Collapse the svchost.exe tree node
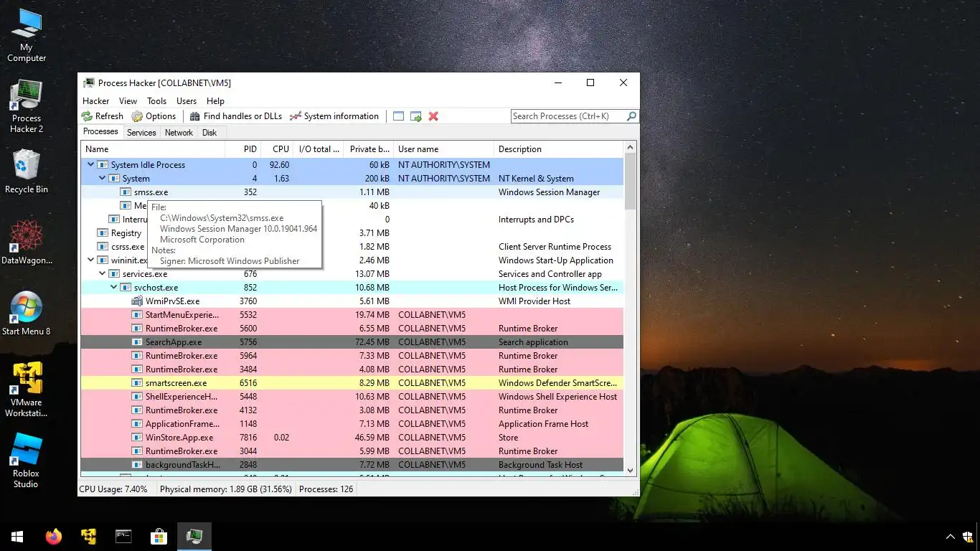This screenshot has width=980, height=551. click(x=113, y=288)
